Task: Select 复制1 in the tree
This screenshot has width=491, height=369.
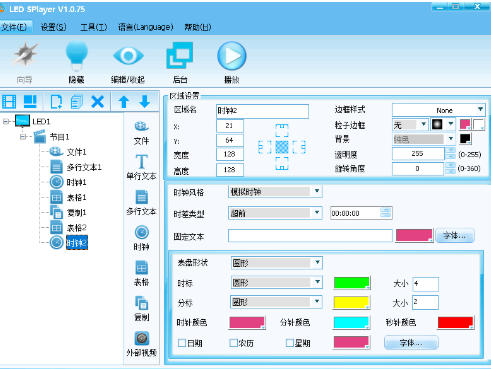Action: click(76, 213)
